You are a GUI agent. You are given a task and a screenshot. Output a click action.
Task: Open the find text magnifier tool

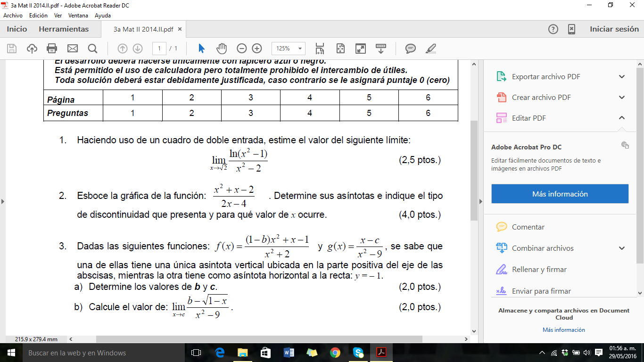pos(92,48)
